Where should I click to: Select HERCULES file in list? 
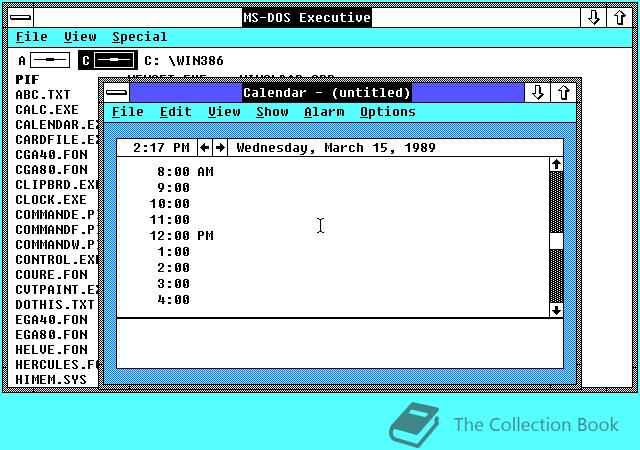point(57,365)
